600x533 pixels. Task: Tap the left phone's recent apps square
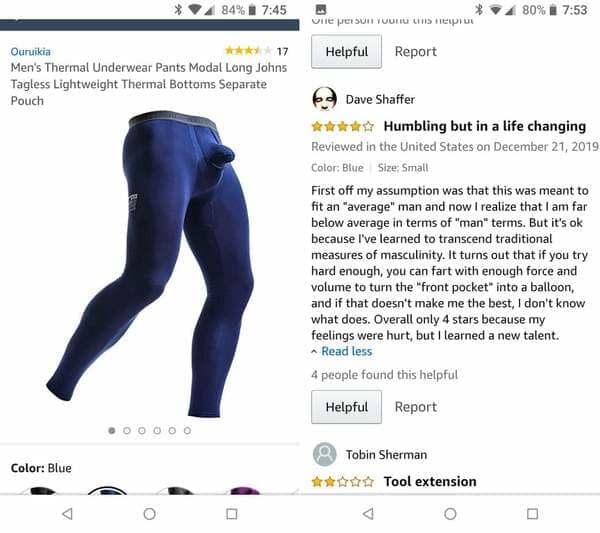[x=232, y=514]
